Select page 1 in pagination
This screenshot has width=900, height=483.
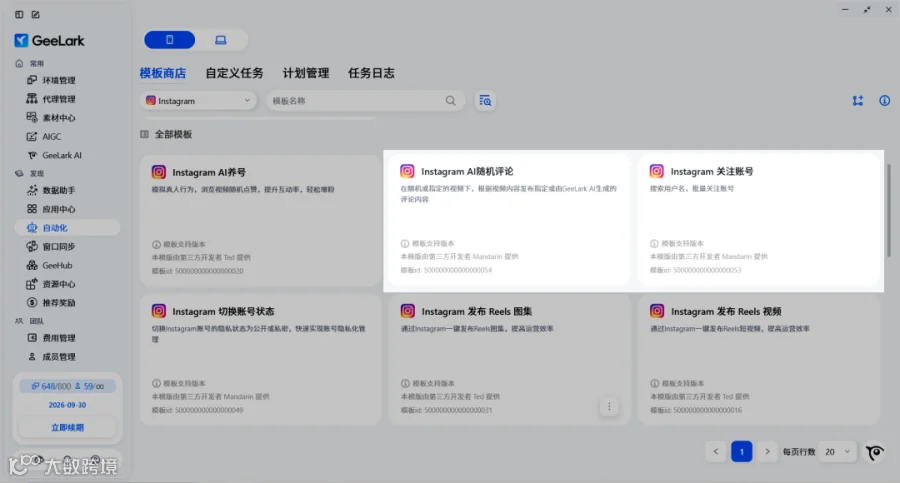(x=742, y=452)
